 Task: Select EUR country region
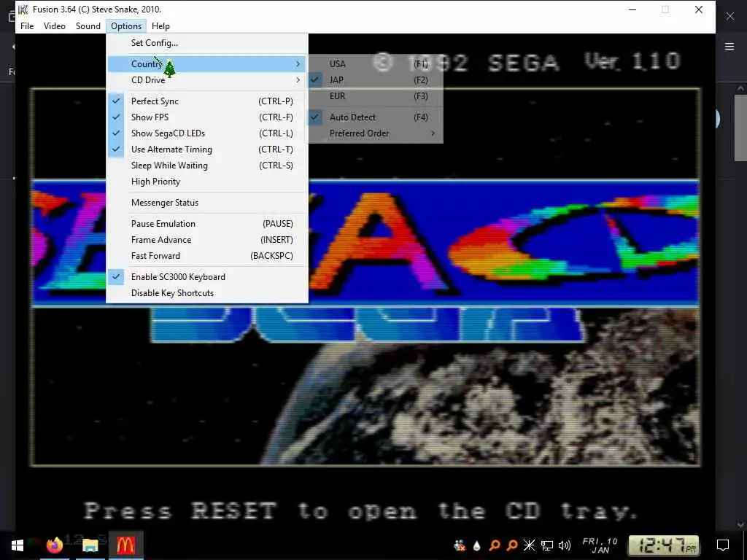tap(376, 96)
